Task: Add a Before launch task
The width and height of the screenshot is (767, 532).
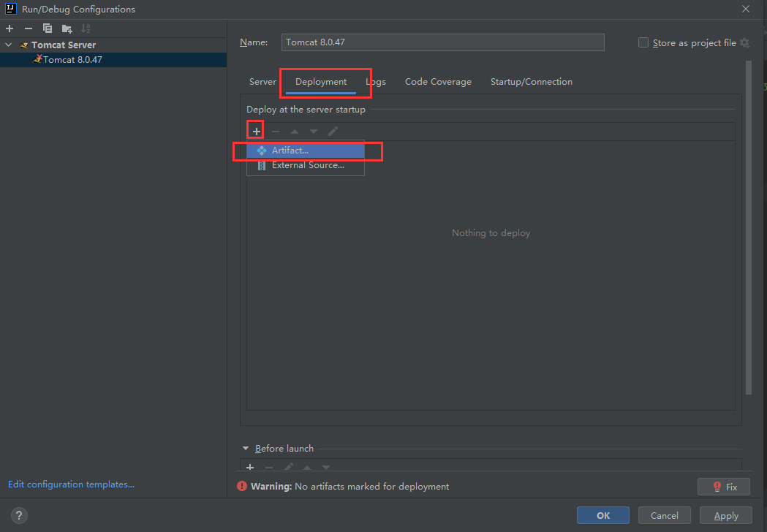Action: point(250,468)
